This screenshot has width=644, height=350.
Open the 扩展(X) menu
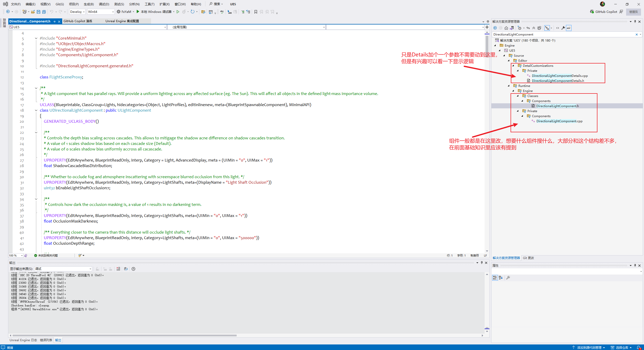tap(164, 4)
